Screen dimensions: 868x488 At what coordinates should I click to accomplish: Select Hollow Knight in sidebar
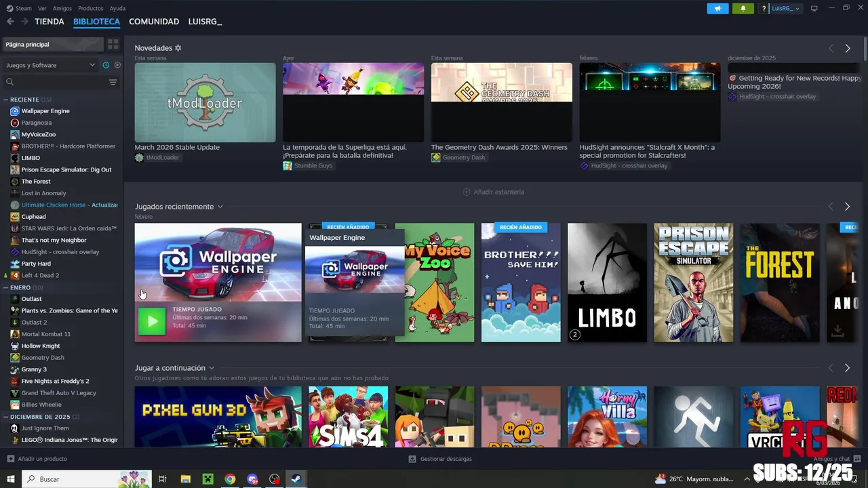tap(41, 346)
